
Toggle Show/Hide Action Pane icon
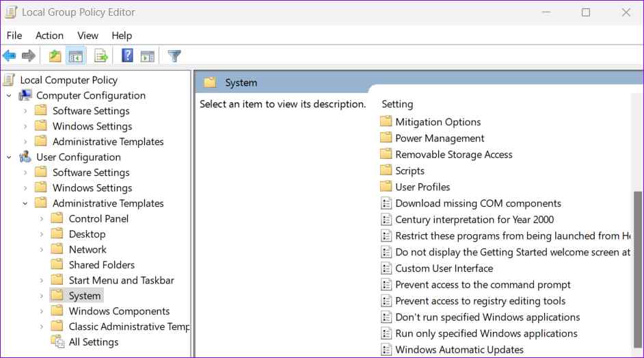pos(148,56)
